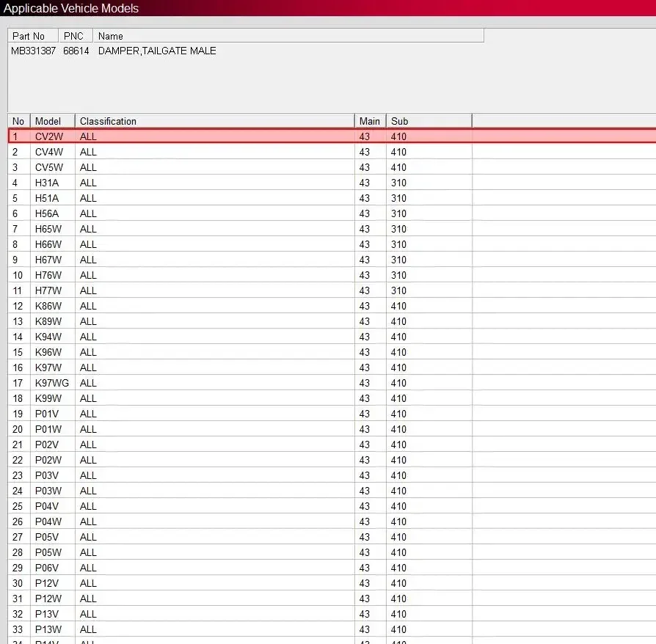
Task: Select the P12V model row
Action: (x=332, y=583)
